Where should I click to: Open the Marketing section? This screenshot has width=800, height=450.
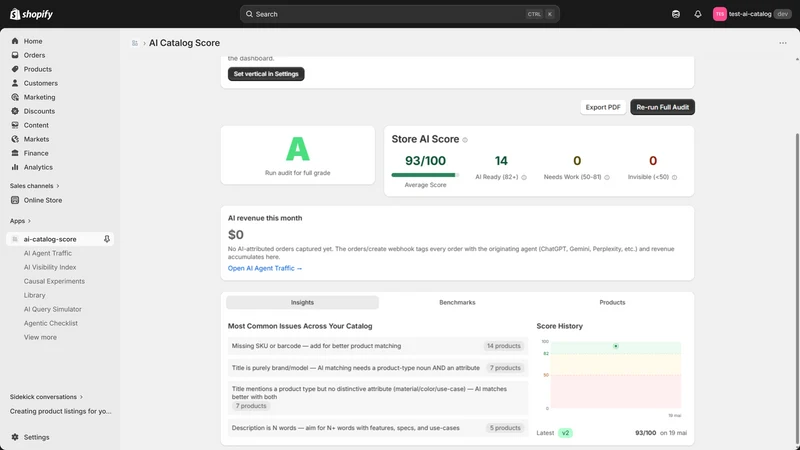click(39, 97)
